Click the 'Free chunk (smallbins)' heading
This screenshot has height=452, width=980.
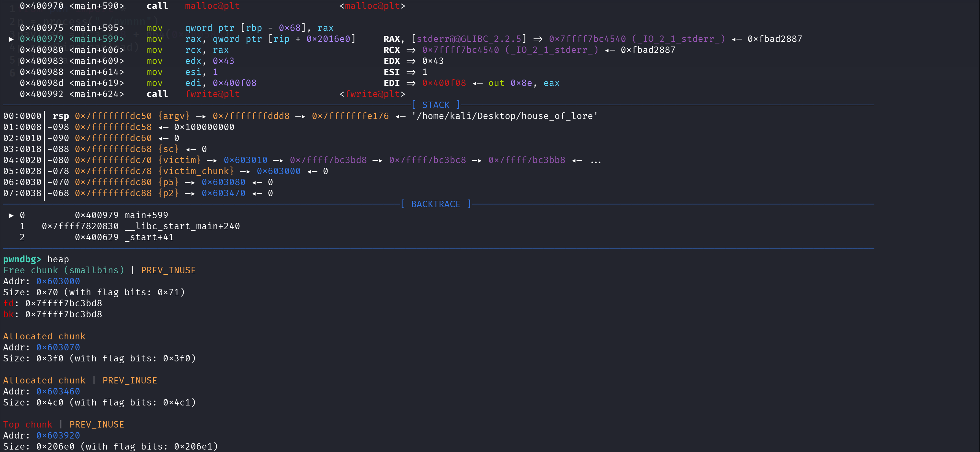pyautogui.click(x=63, y=270)
